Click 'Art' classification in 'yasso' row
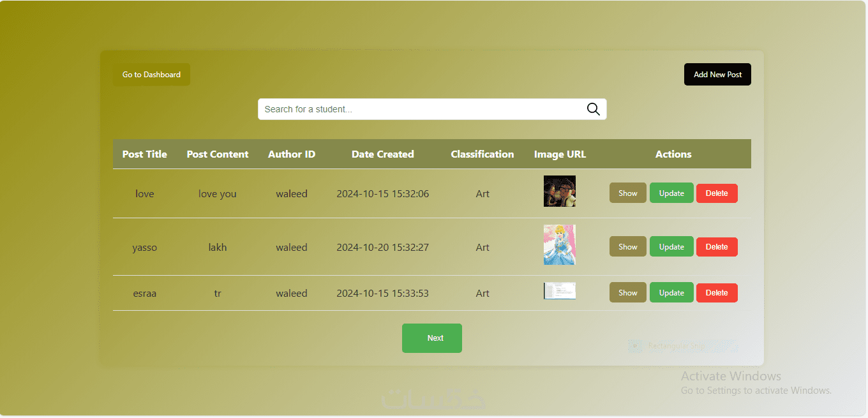868x418 pixels. pos(483,247)
